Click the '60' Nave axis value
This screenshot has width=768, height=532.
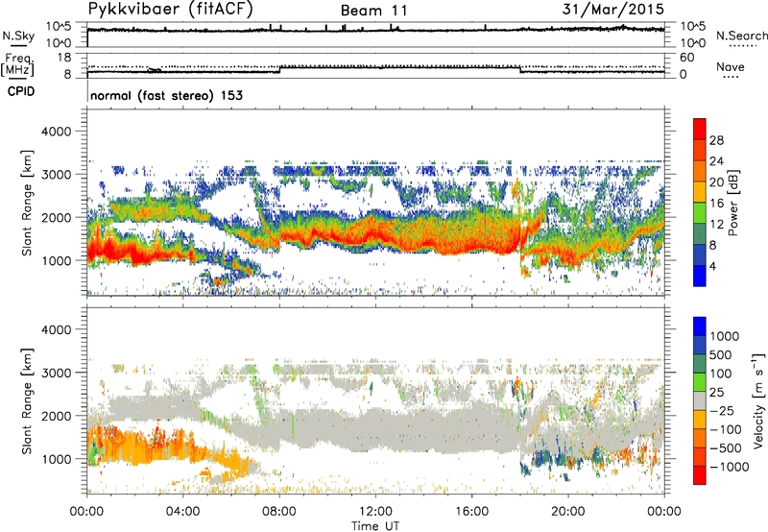(687, 58)
